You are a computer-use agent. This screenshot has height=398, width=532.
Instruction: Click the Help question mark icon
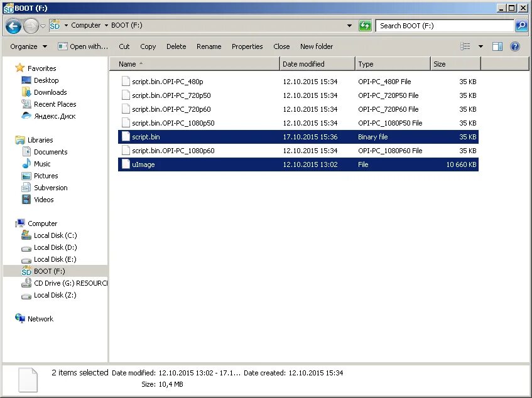tap(514, 46)
